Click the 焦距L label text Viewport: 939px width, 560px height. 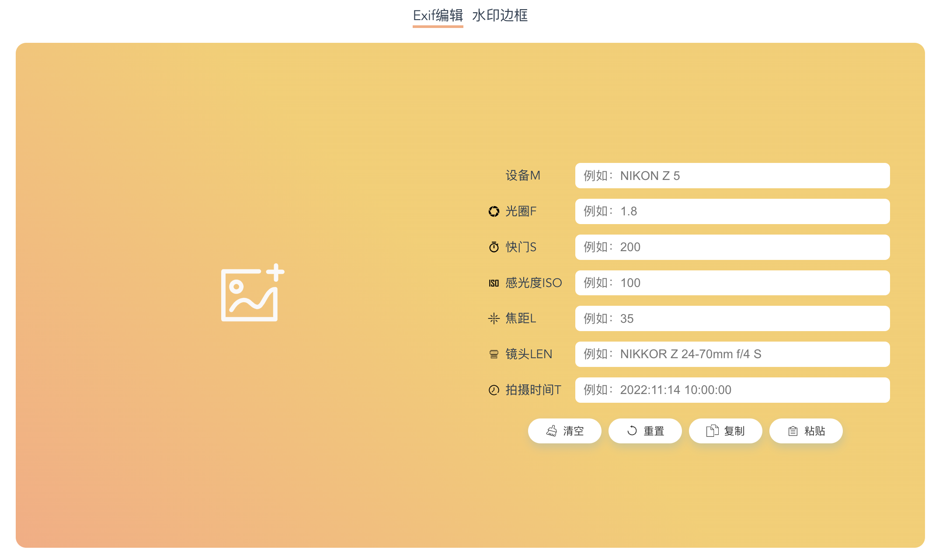pos(521,318)
